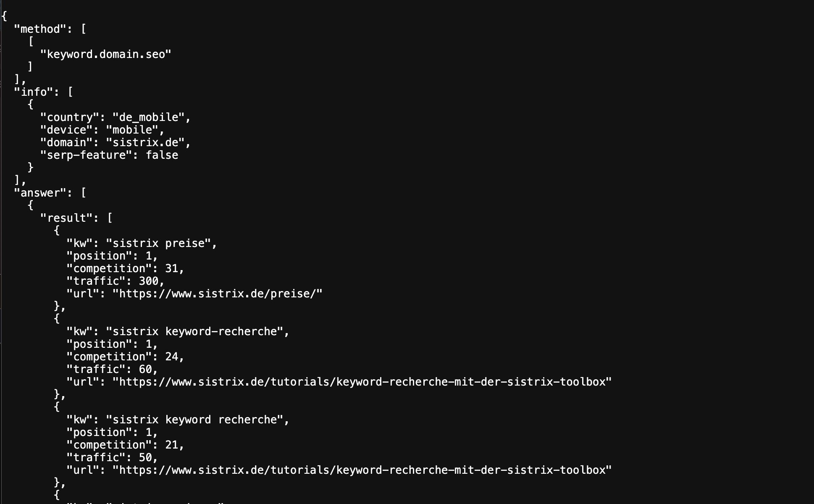Select the "de_mobile" country value
This screenshot has height=504, width=814.
148,117
